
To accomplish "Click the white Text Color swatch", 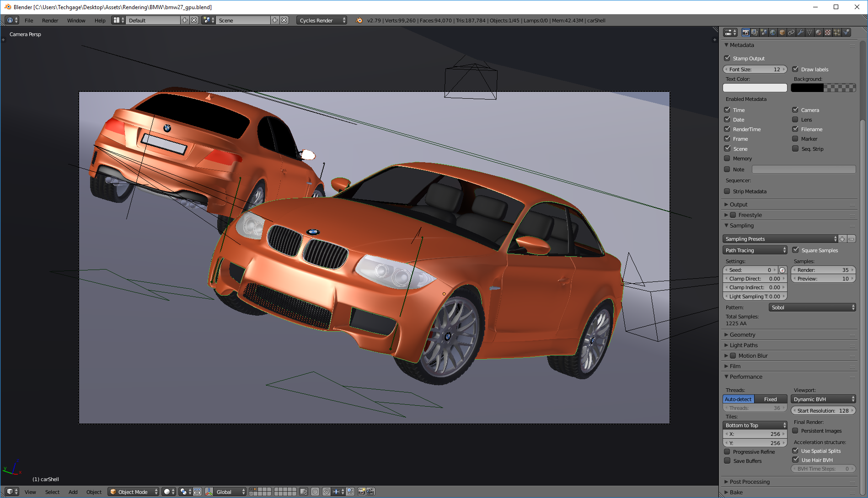I will (x=755, y=88).
